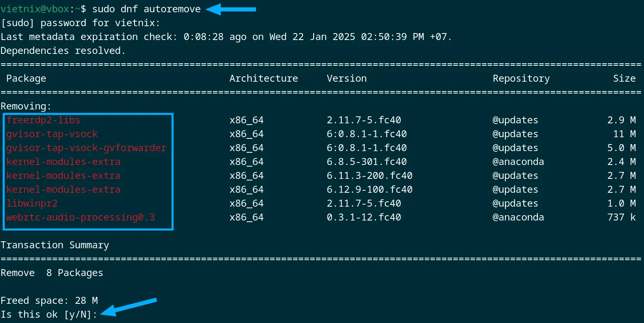Click the '[sudo] password for vietnix:' line
Viewport: 644px width, 323px height.
point(81,23)
